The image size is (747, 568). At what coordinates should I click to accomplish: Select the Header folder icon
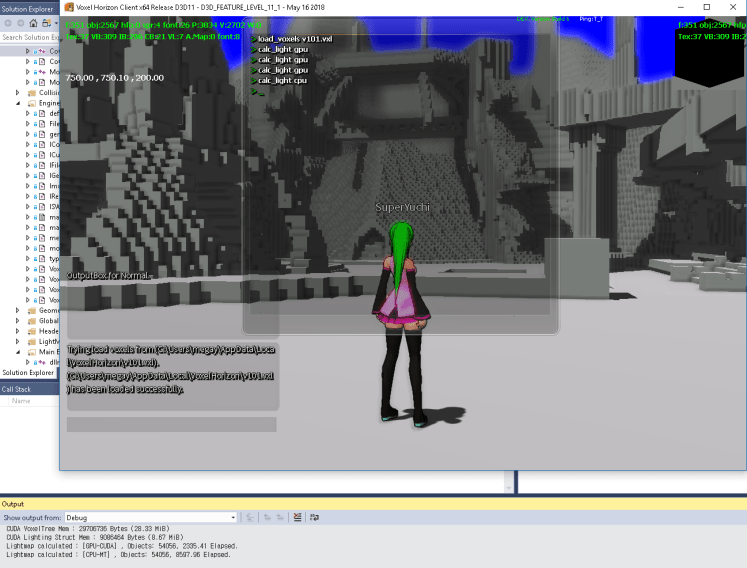pyautogui.click(x=31, y=331)
